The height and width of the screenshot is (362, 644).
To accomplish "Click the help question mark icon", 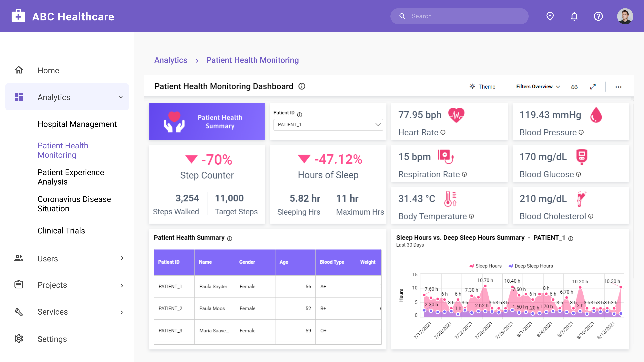I will [x=598, y=16].
